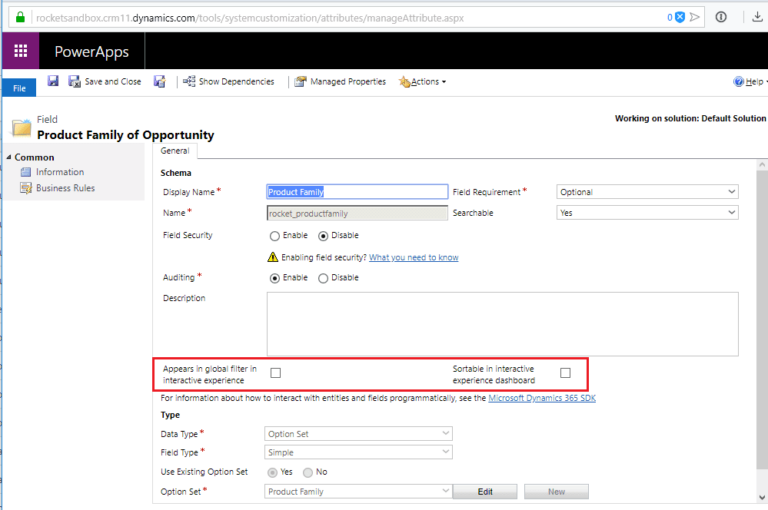This screenshot has height=510, width=768.
Task: Select Yes for Use Existing Option Set
Action: [272, 473]
